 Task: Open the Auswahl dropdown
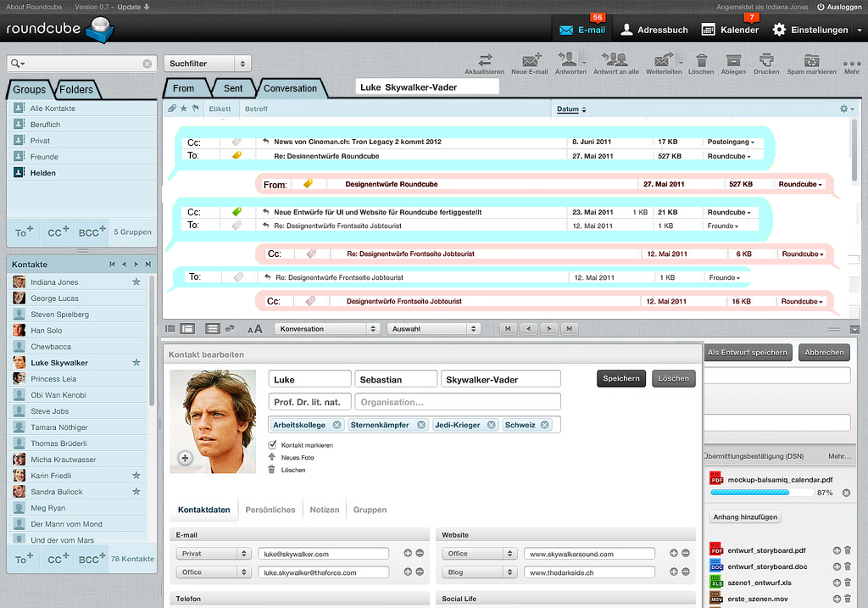pyautogui.click(x=433, y=329)
